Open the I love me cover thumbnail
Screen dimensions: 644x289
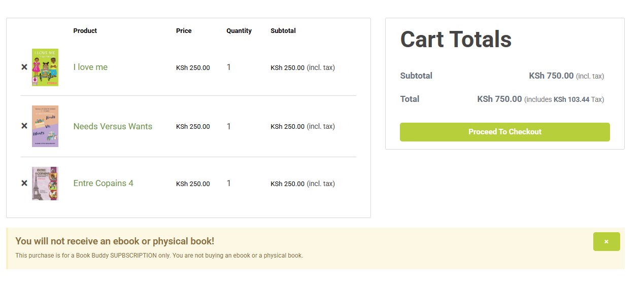45,67
